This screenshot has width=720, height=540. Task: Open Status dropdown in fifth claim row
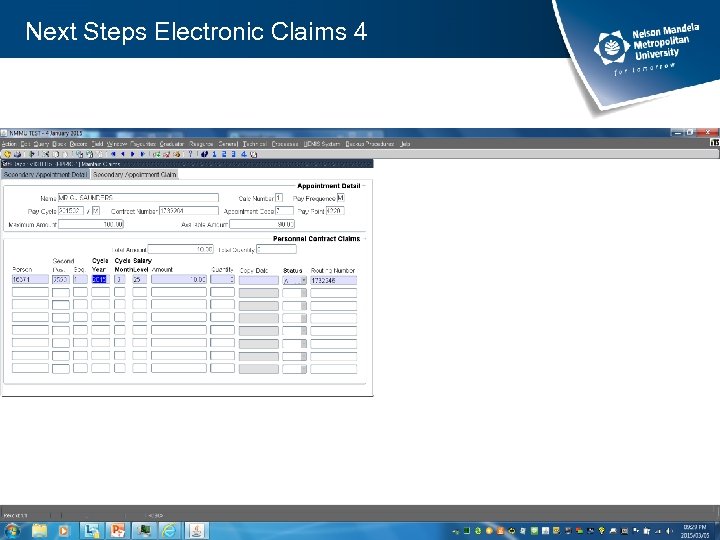tap(304, 331)
